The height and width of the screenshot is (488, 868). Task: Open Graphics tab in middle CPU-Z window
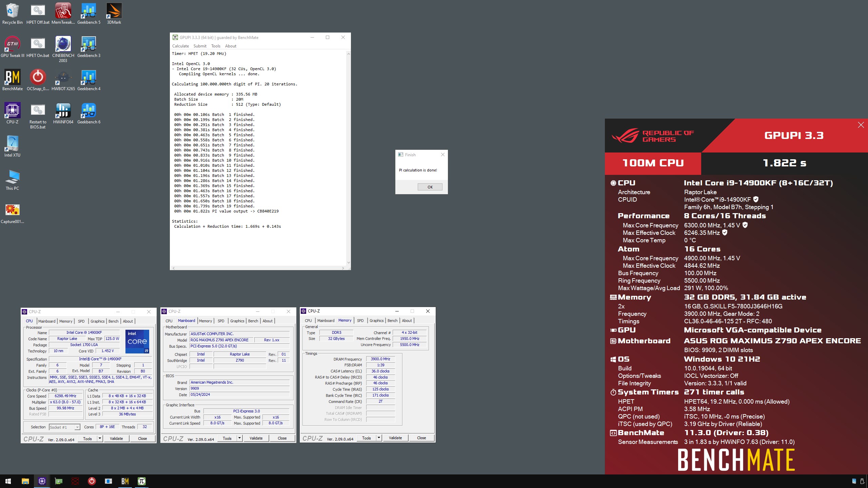[x=237, y=321]
